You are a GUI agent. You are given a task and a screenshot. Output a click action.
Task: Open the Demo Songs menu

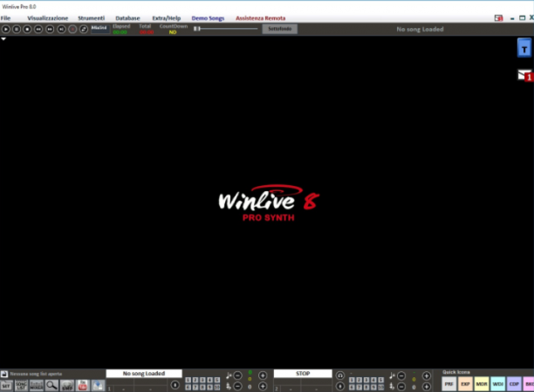tap(208, 18)
